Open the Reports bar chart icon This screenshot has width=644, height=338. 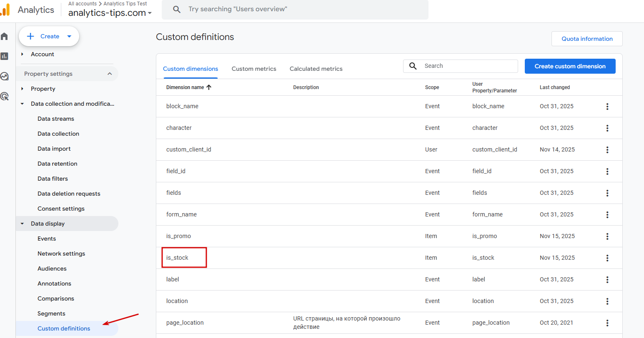click(5, 56)
